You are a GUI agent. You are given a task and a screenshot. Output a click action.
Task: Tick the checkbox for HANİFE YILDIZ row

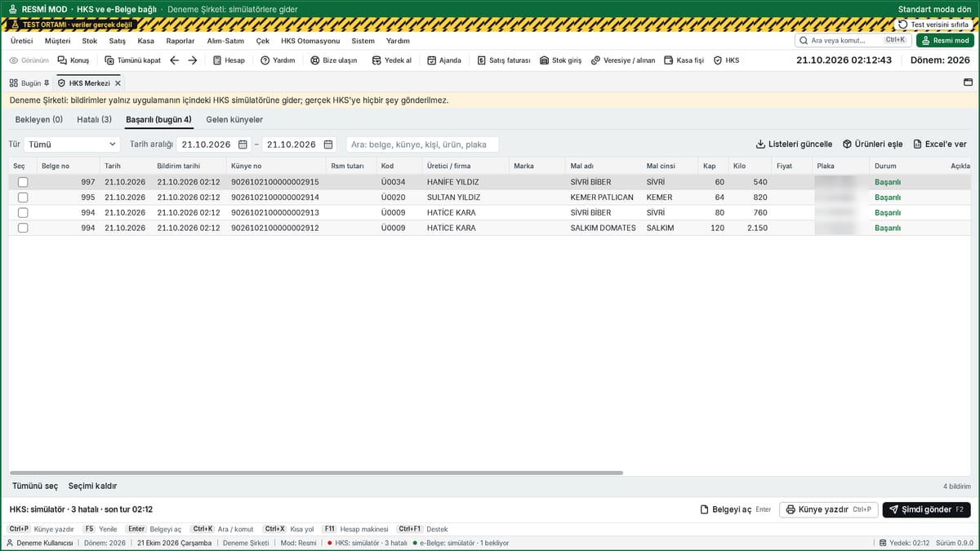(x=23, y=182)
